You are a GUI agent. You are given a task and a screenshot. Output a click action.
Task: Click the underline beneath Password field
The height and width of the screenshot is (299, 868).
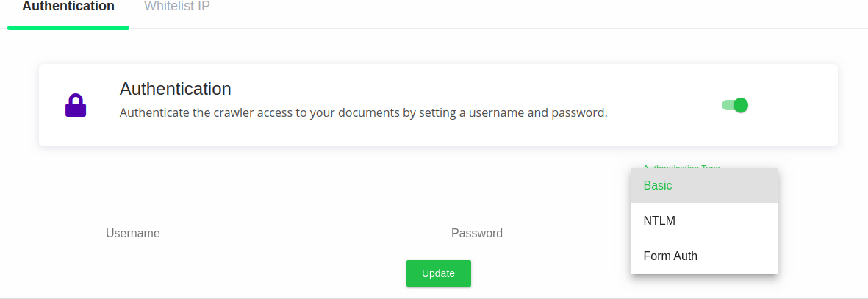pos(541,244)
